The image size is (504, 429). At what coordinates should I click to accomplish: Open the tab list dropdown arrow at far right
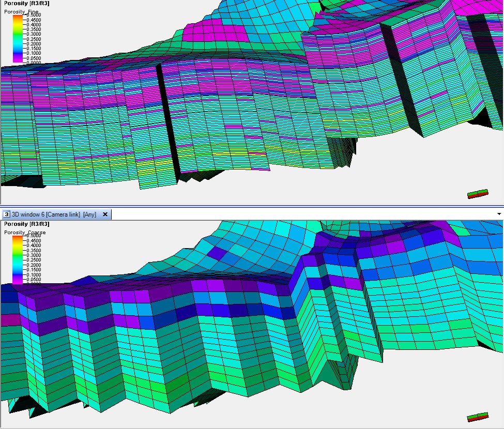[499, 214]
